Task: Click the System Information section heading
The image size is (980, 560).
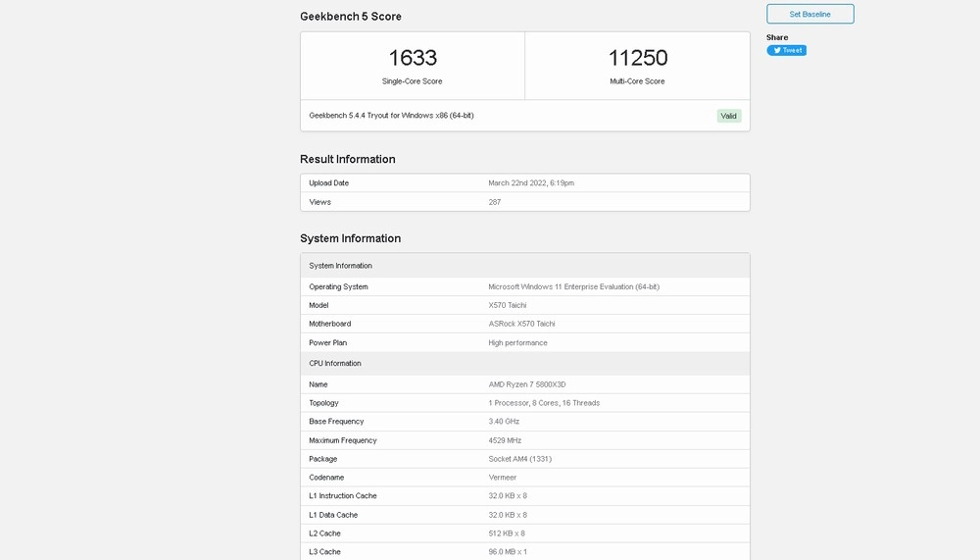Action: coord(350,238)
